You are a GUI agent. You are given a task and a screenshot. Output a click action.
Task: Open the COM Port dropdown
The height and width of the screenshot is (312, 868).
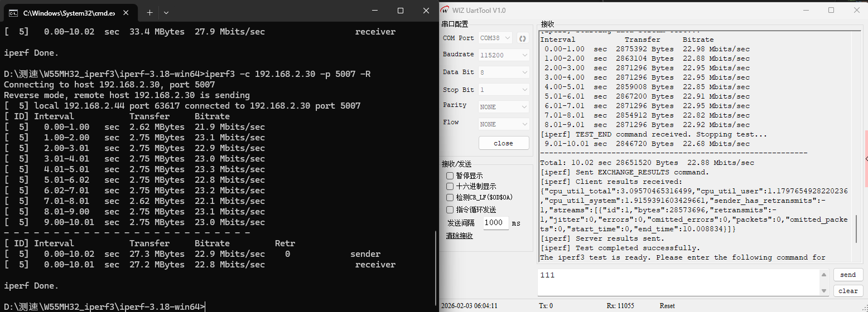click(495, 38)
